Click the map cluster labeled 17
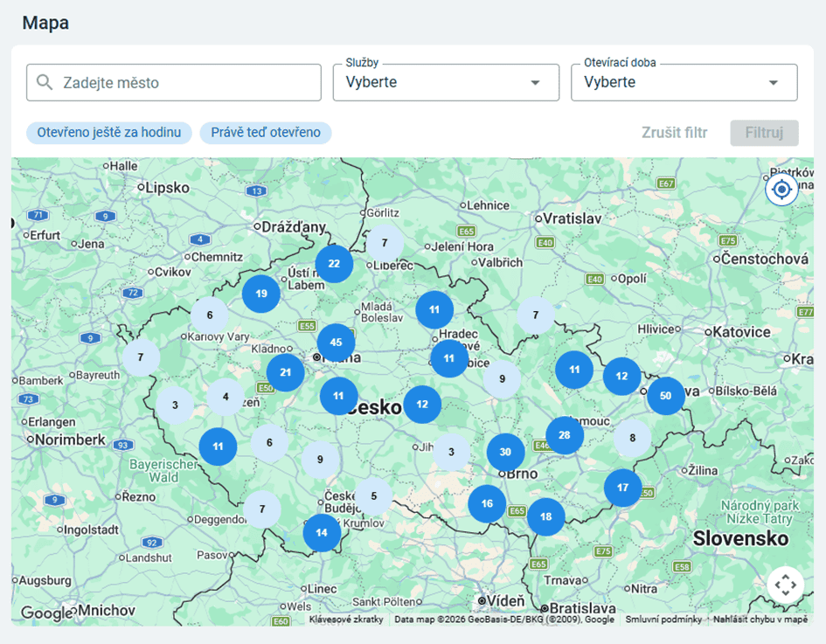826x644 pixels. tap(622, 488)
